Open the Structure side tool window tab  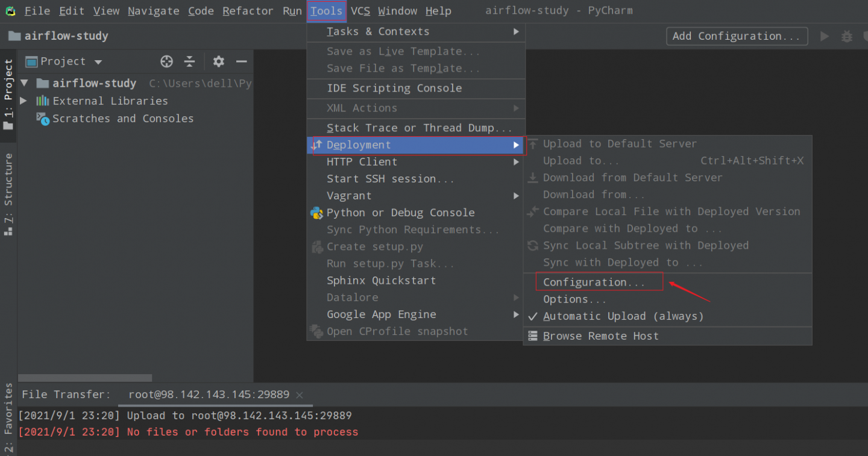point(8,193)
